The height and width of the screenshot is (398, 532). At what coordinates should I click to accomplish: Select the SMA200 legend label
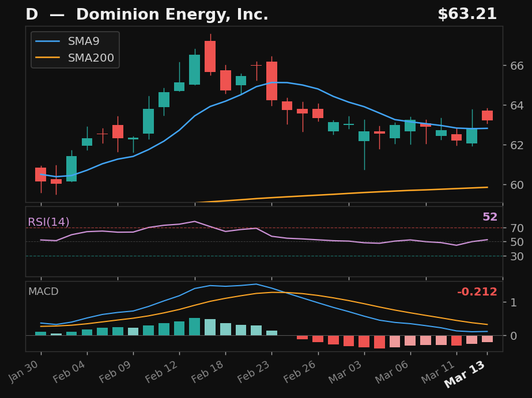click(91, 58)
